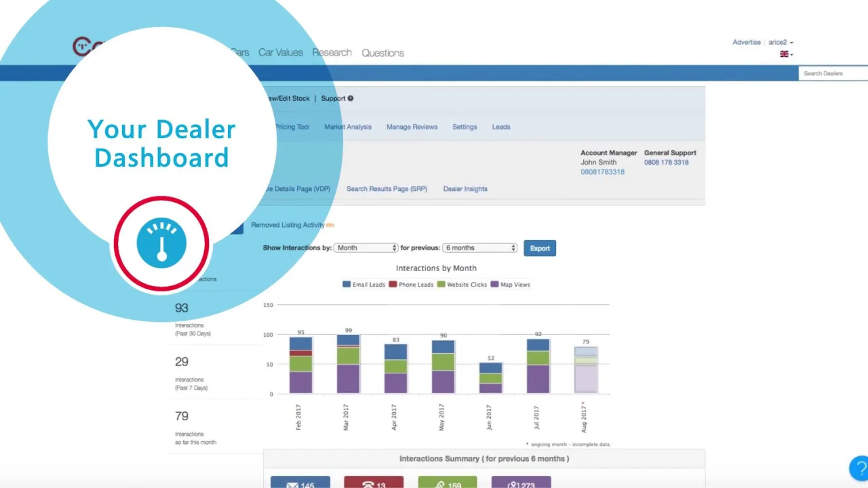The width and height of the screenshot is (868, 488).
Task: Open the Show Interactions by Month dropdown
Action: (x=366, y=248)
